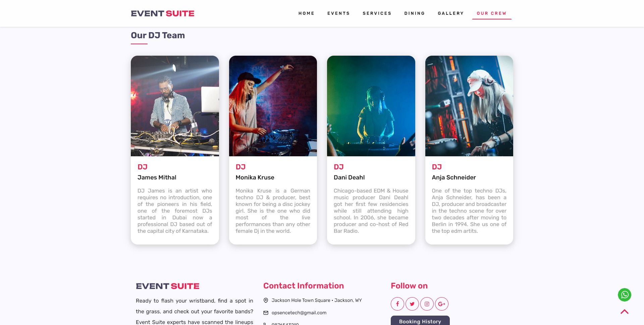Click the email envelope icon

(x=266, y=313)
